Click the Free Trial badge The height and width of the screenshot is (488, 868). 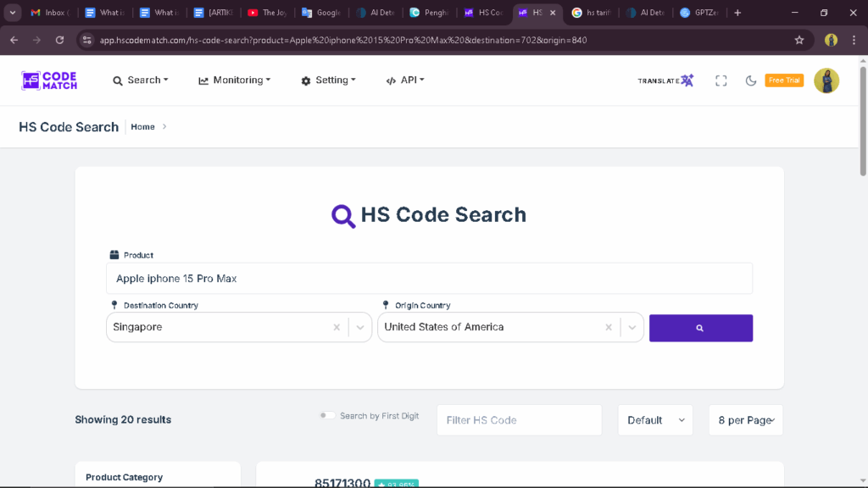[x=784, y=80]
